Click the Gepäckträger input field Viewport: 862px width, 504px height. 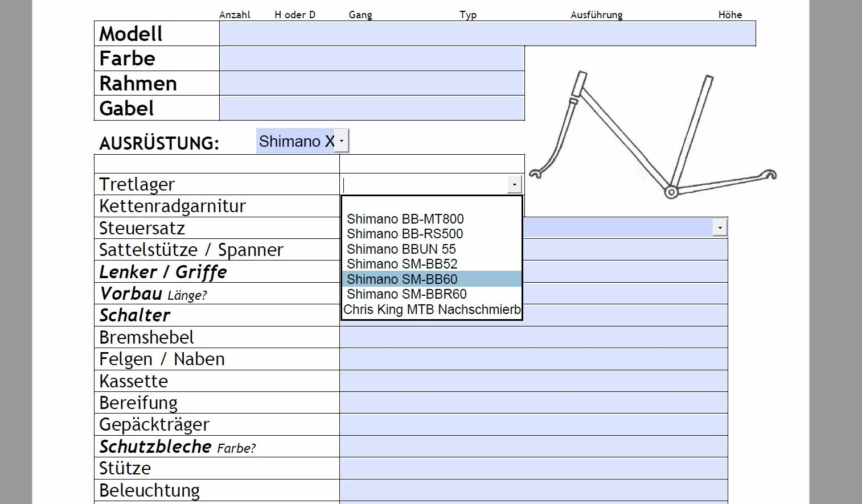click(533, 424)
